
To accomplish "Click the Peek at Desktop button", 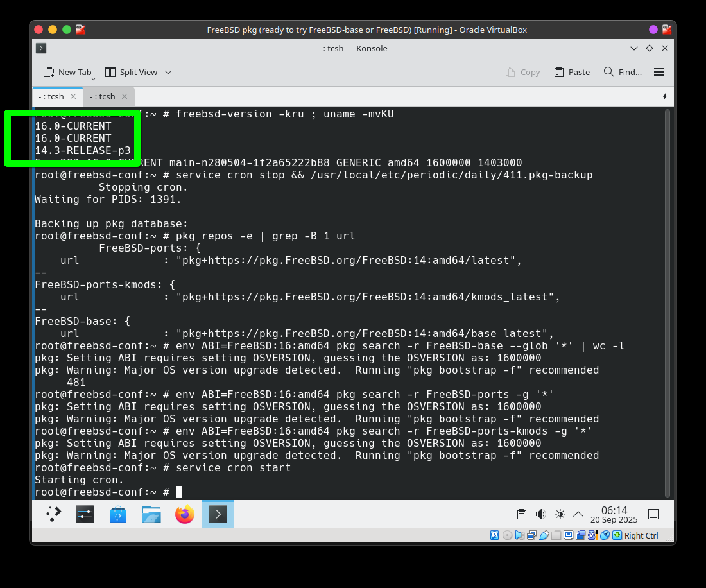I will tap(653, 514).
